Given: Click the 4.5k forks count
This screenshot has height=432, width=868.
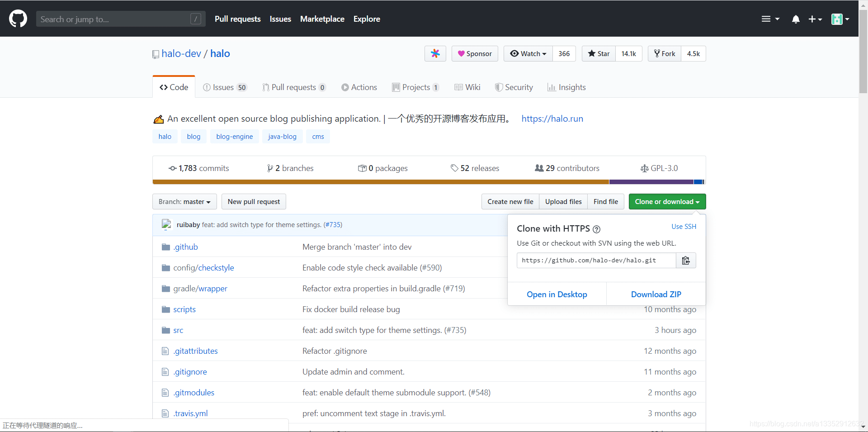Looking at the screenshot, I should coord(693,54).
